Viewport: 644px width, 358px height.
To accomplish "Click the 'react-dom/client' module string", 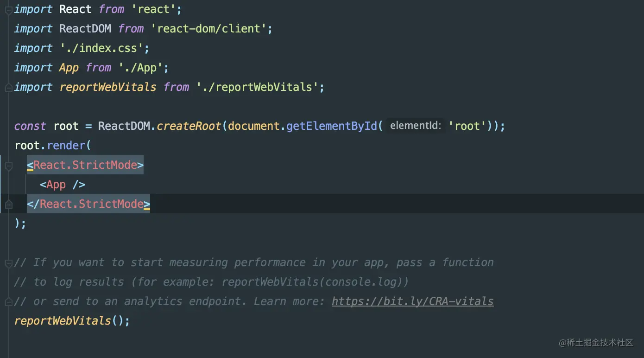I will (x=209, y=29).
